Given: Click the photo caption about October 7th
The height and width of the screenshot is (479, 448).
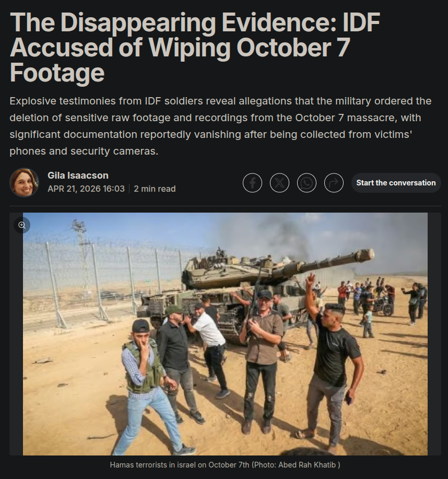Looking at the screenshot, I should point(225,465).
